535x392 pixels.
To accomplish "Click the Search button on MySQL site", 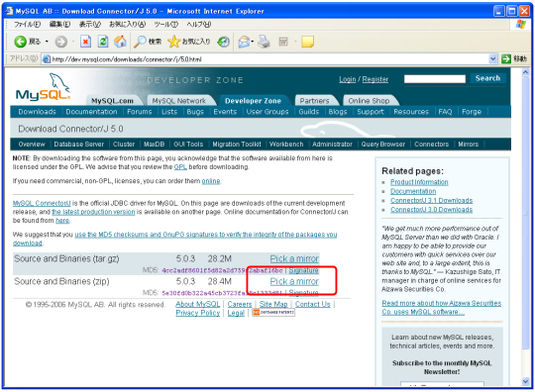I will pos(487,78).
